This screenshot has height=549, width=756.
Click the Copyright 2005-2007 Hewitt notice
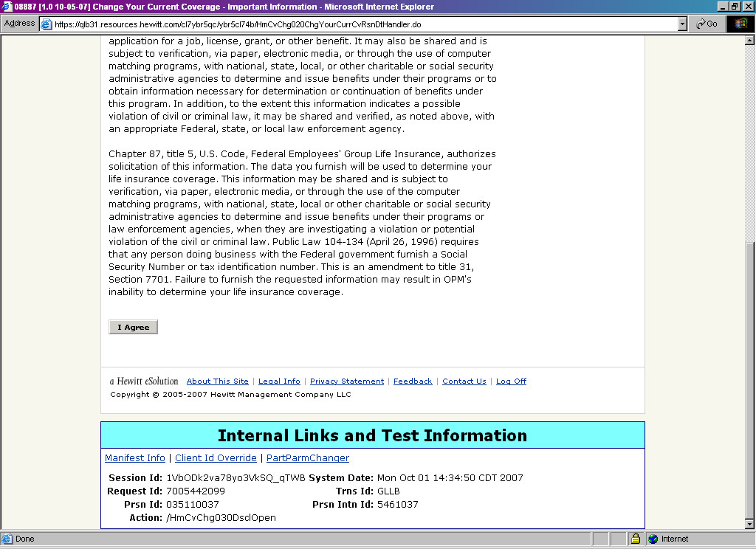[230, 394]
